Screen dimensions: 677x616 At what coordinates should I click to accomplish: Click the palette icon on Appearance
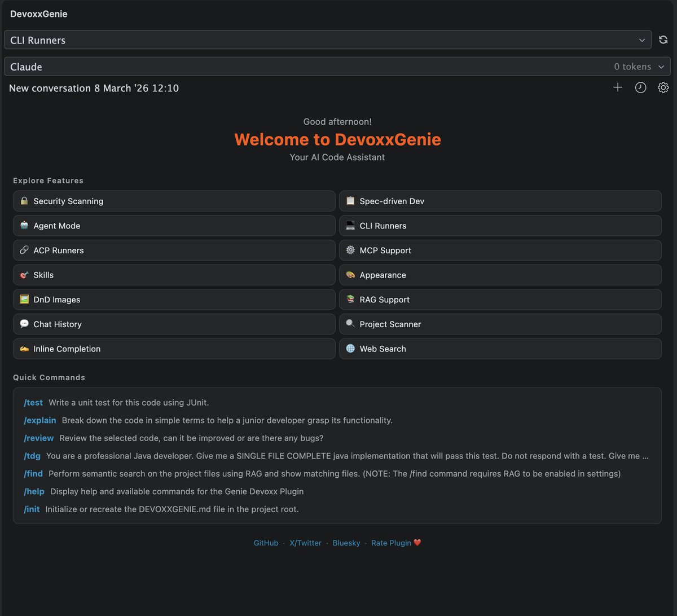pyautogui.click(x=350, y=275)
